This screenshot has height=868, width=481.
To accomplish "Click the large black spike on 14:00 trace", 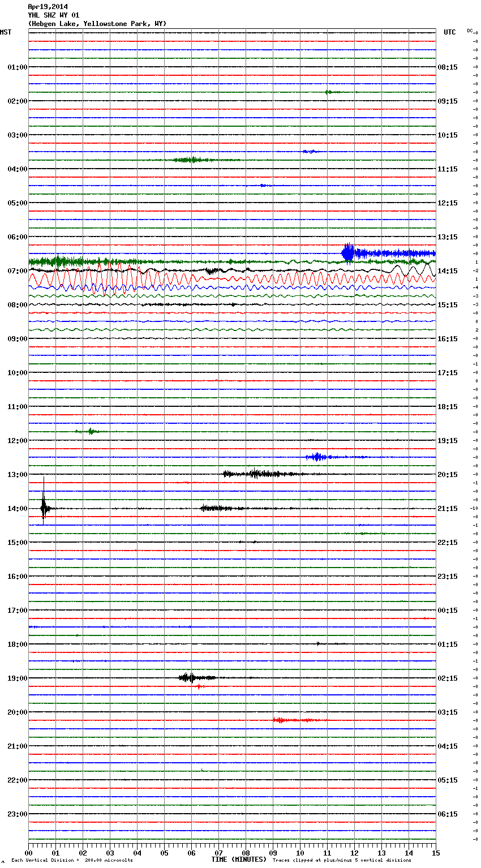I will pyautogui.click(x=44, y=502).
